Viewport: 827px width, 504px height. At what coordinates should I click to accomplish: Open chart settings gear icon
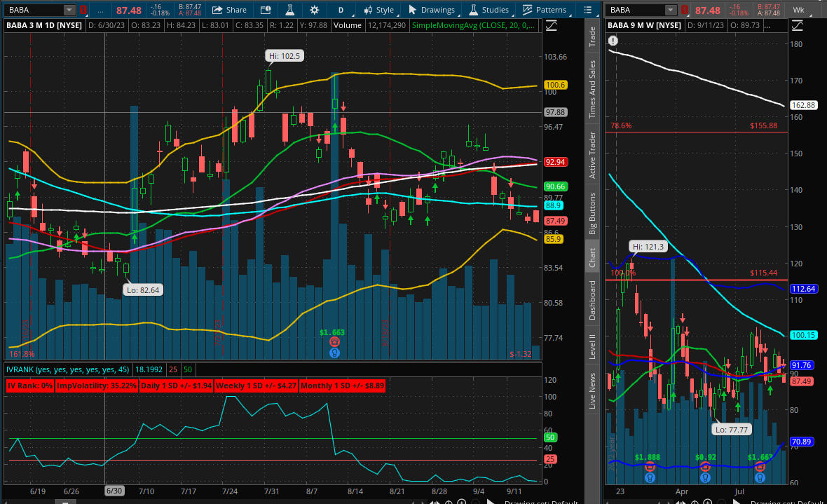[x=314, y=10]
